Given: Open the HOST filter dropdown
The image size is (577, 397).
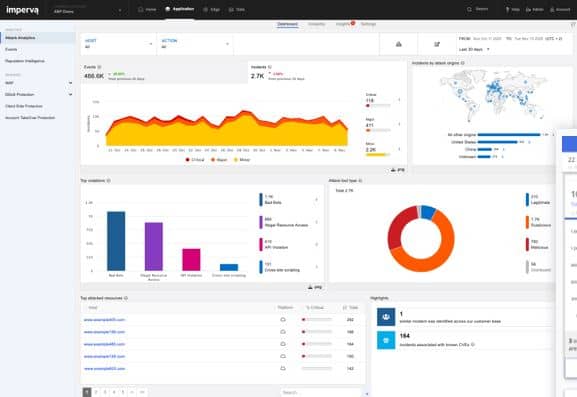Looking at the screenshot, I should [x=118, y=44].
